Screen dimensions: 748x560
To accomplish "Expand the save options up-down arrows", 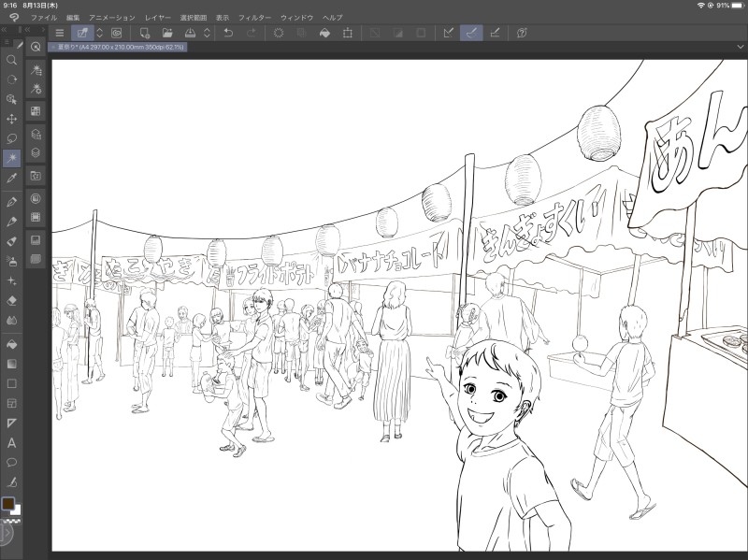I will click(207, 33).
